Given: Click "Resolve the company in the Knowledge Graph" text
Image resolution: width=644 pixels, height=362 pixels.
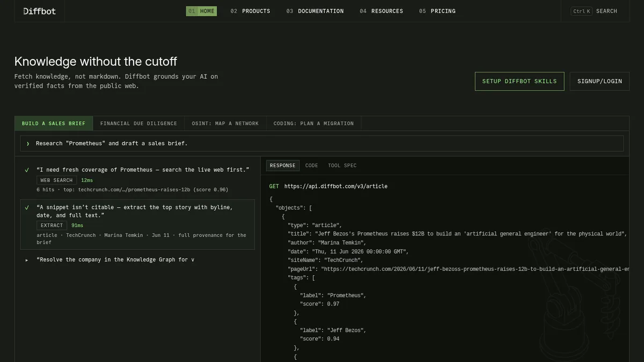Looking at the screenshot, I should [115, 260].
